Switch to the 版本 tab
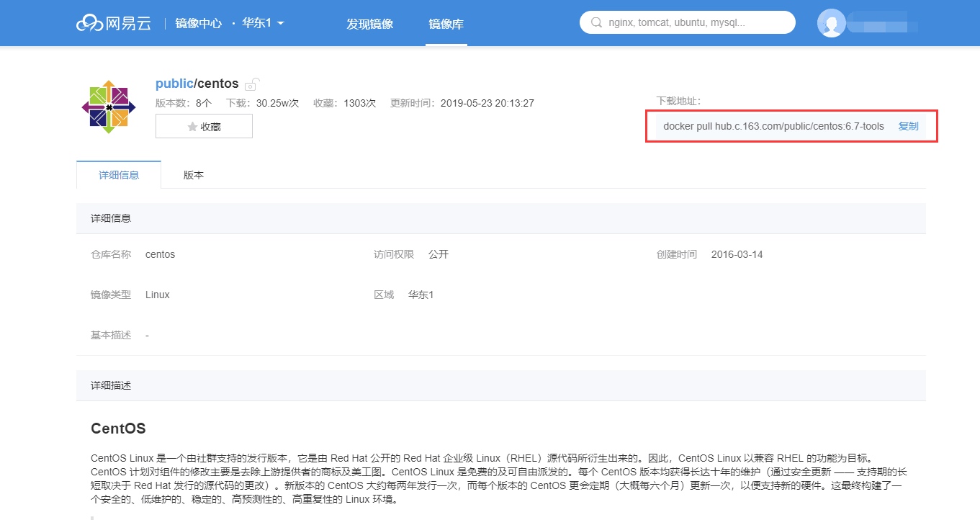This screenshot has width=980, height=520. tap(194, 175)
